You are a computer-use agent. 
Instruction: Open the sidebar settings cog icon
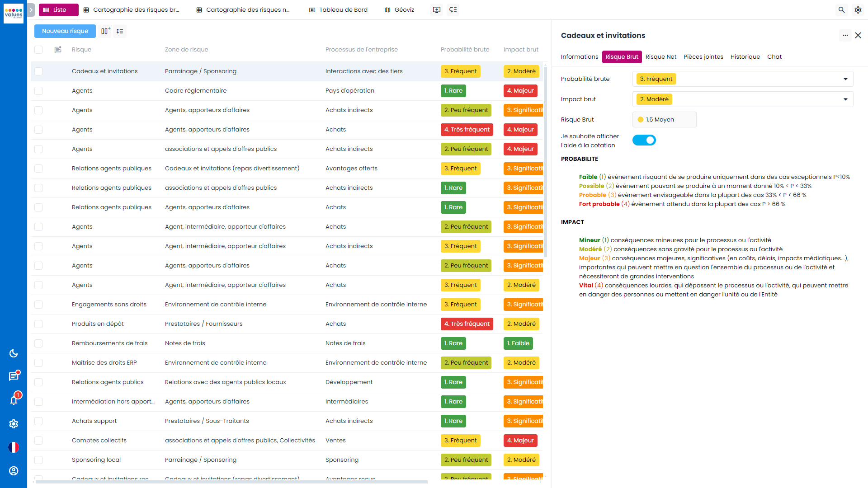(x=14, y=424)
